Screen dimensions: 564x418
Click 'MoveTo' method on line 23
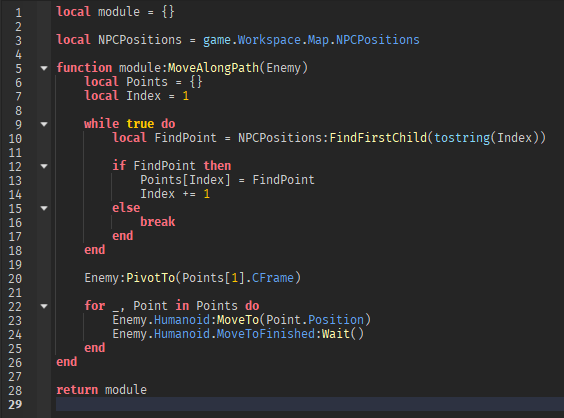(238, 319)
